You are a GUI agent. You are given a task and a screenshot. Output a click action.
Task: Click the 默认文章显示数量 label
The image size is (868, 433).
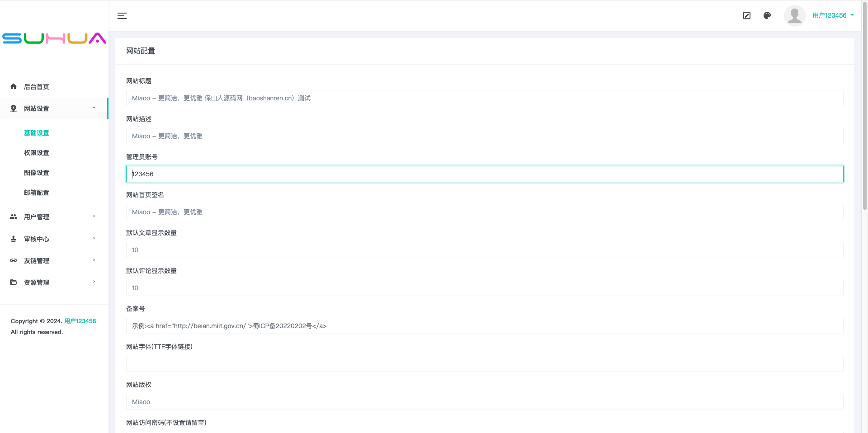(x=151, y=233)
